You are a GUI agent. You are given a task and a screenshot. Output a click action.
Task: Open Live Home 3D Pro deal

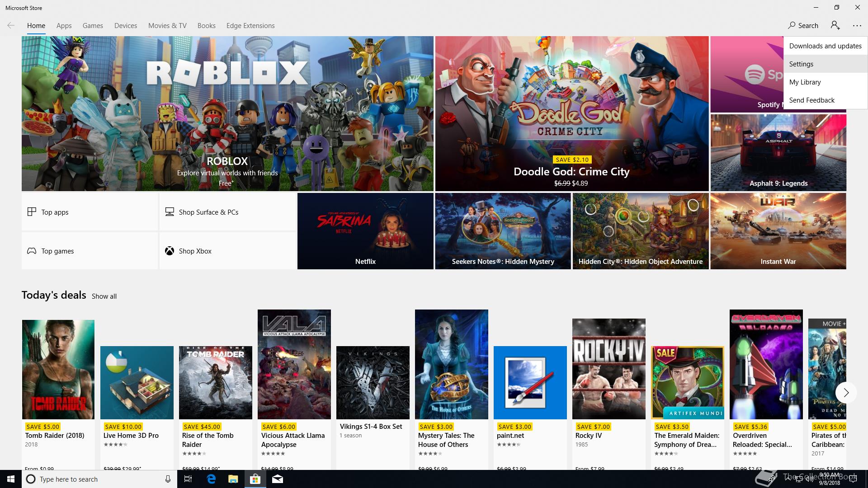tap(137, 408)
